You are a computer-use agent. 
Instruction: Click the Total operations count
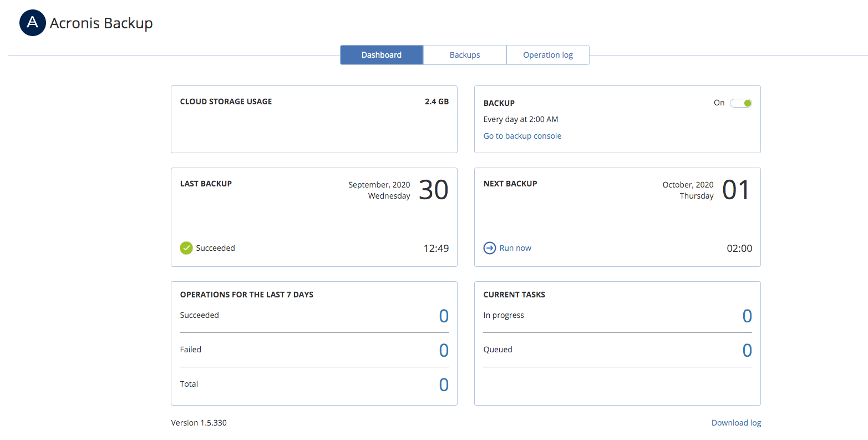point(444,385)
